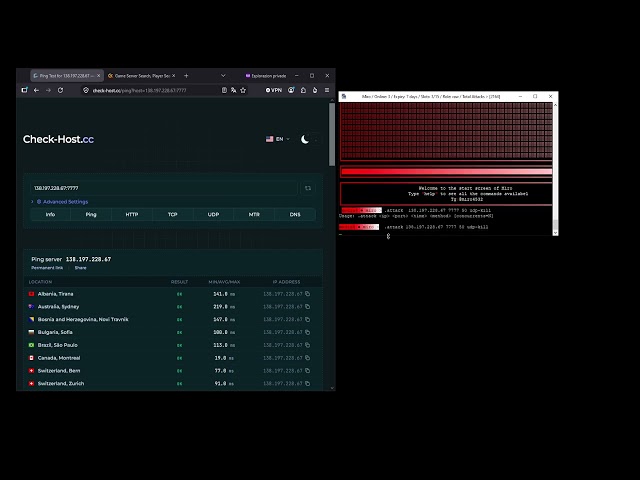The height and width of the screenshot is (480, 640).
Task: Click the LOCATION column header
Action: (40, 282)
